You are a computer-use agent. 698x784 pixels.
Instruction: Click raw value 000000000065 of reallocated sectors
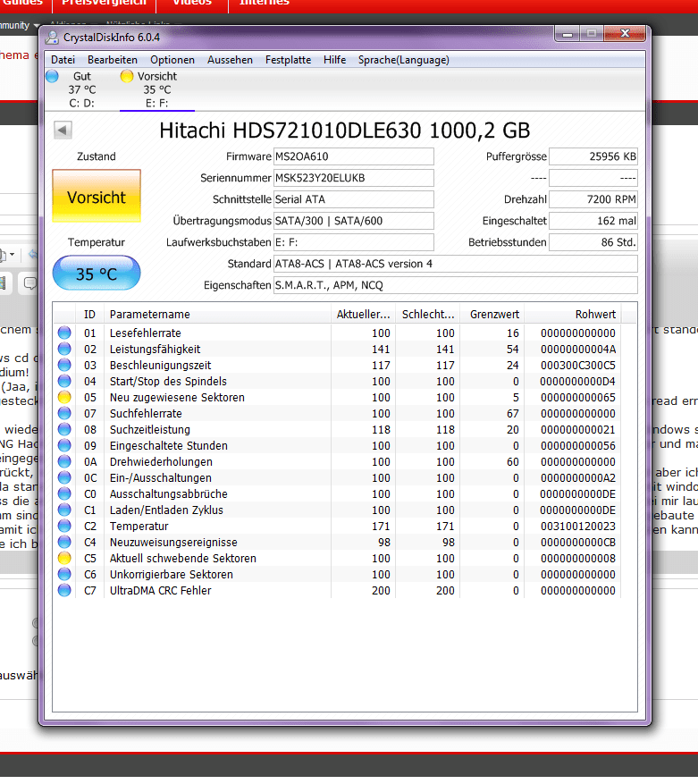click(x=578, y=398)
